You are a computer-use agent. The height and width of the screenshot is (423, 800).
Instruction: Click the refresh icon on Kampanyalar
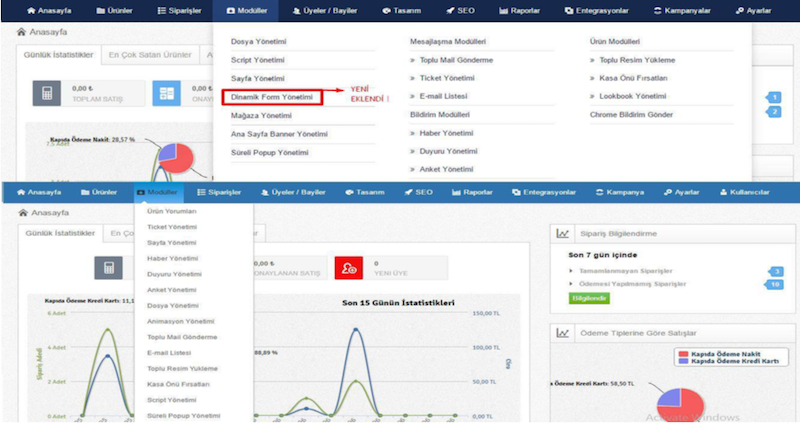657,11
